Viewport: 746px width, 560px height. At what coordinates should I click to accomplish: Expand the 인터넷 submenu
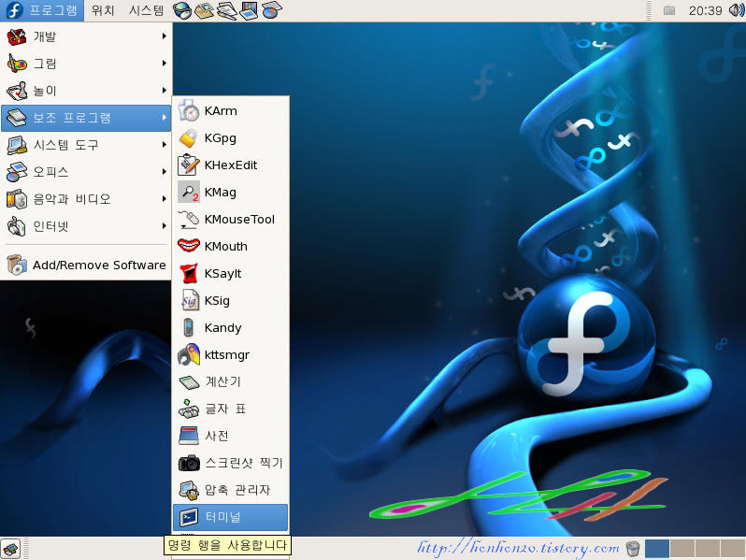click(86, 226)
